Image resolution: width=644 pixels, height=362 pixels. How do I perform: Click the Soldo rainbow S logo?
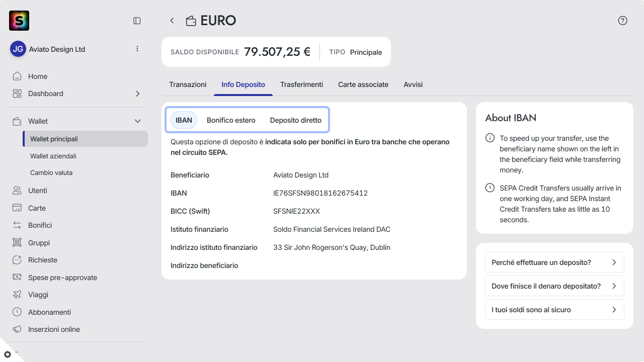point(19,21)
